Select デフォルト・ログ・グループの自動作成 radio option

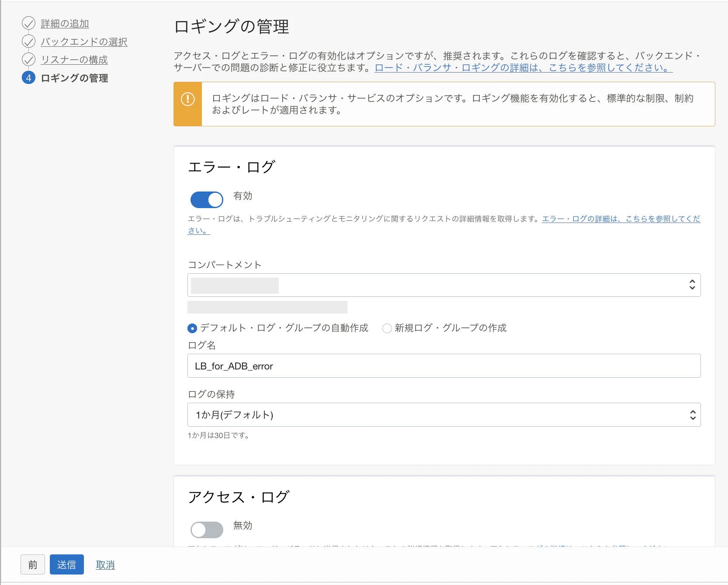192,328
